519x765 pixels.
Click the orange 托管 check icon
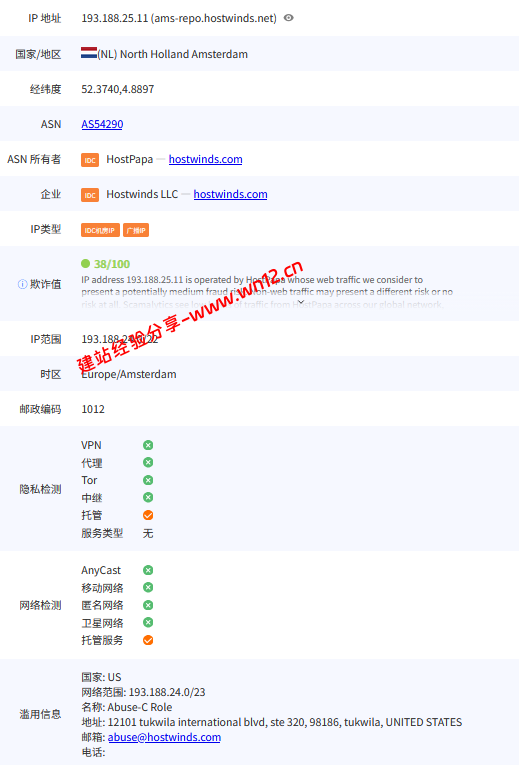[x=148, y=515]
